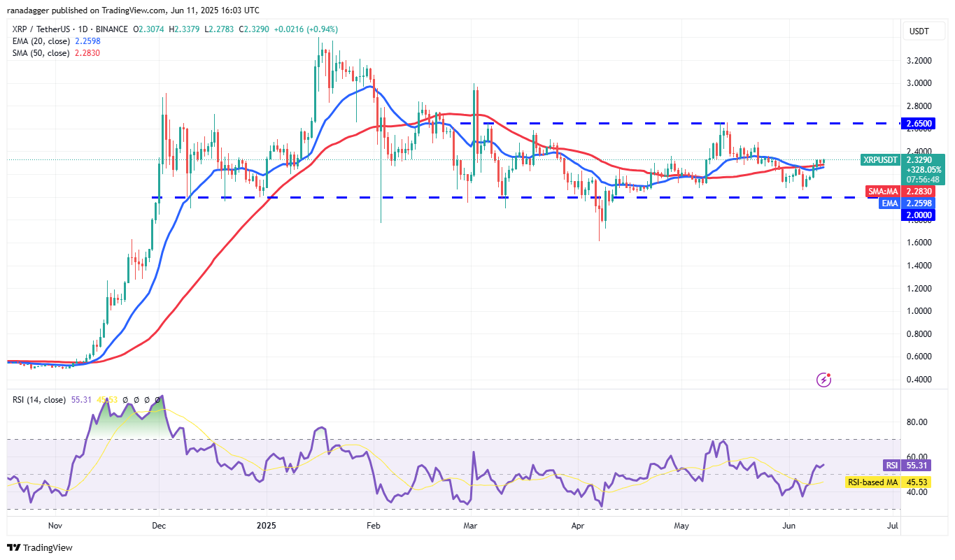
Task: Select the SMA (50, close) indicator legend
Action: pyautogui.click(x=41, y=53)
